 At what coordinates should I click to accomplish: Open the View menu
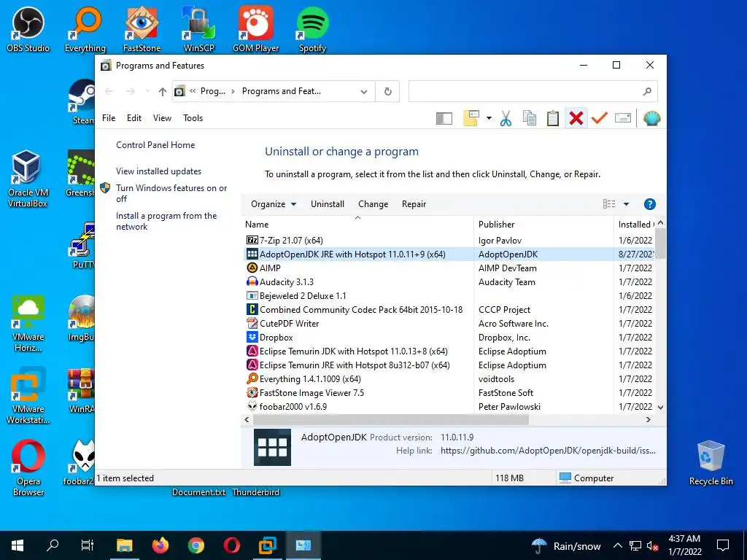162,118
